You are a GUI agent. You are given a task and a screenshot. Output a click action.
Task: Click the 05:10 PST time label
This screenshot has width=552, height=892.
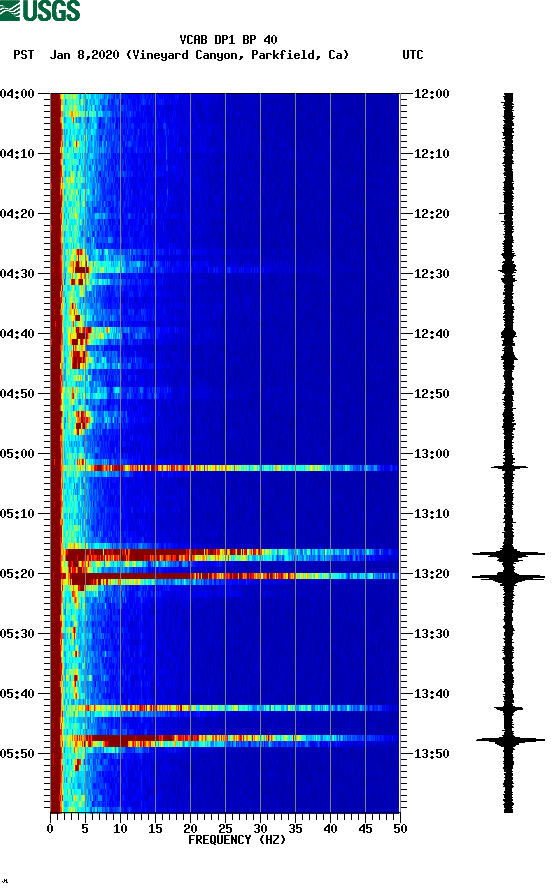pyautogui.click(x=17, y=514)
